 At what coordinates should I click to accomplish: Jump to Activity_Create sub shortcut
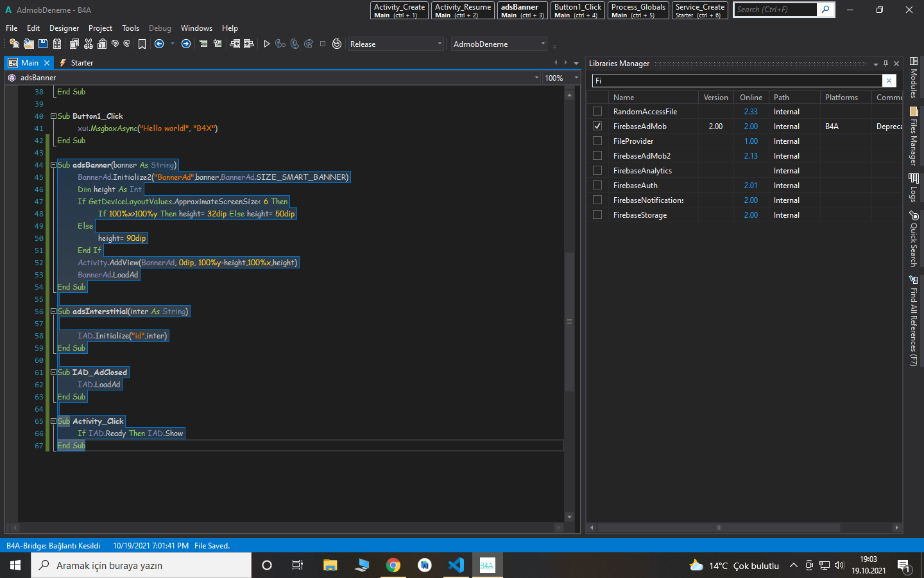click(x=399, y=10)
